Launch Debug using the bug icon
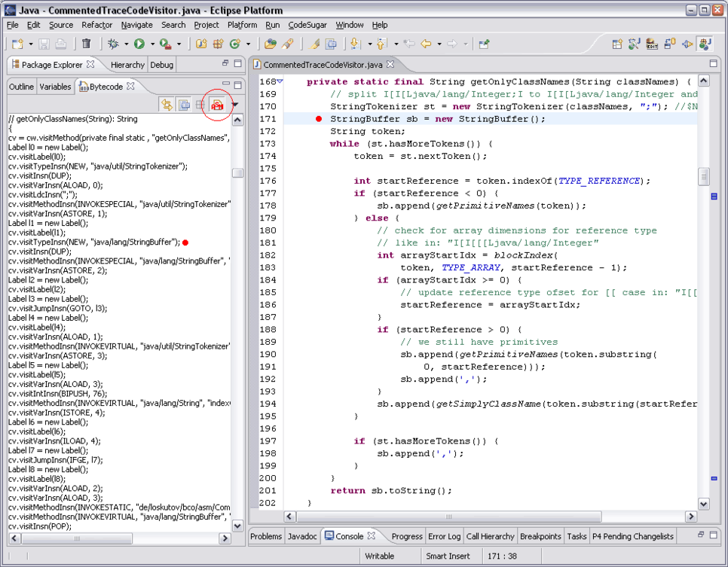The image size is (728, 567). coord(113,44)
